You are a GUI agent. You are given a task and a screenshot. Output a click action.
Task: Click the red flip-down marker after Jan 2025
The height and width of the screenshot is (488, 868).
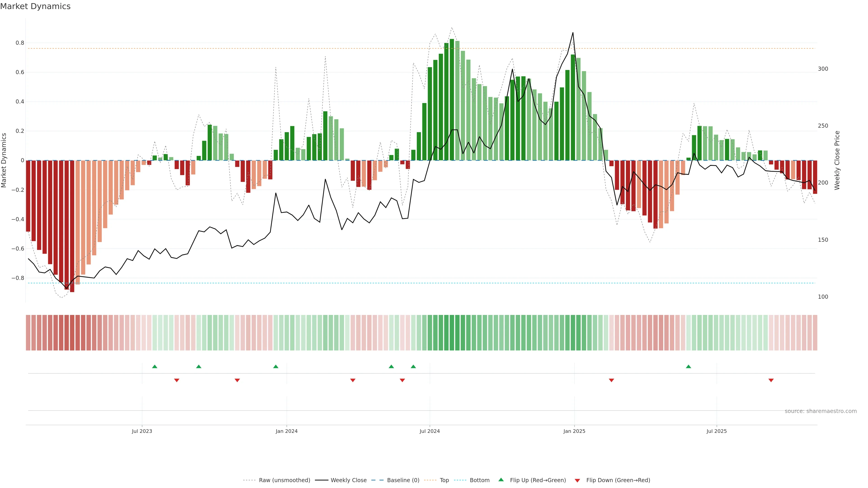pos(611,380)
